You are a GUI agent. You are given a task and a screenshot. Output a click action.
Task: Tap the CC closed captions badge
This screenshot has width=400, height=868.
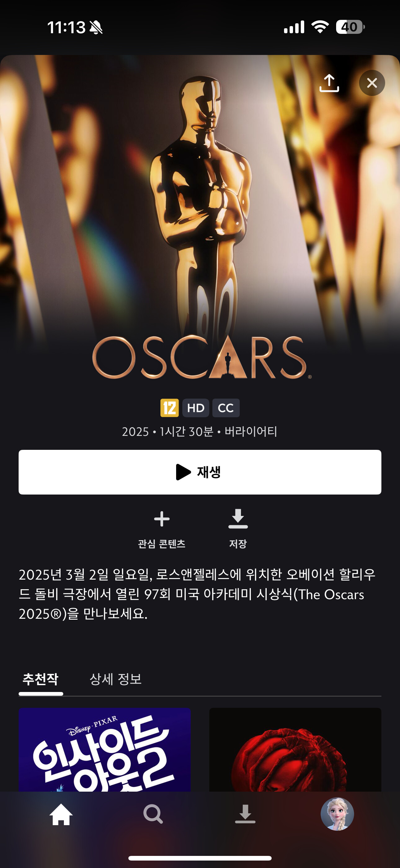click(226, 408)
